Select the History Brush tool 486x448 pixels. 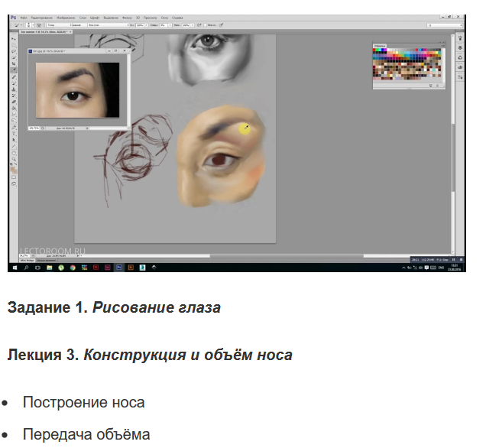point(14,96)
